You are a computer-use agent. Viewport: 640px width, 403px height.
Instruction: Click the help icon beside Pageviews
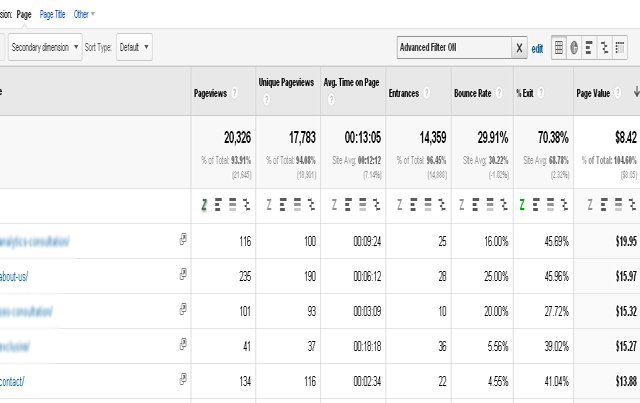(235, 93)
